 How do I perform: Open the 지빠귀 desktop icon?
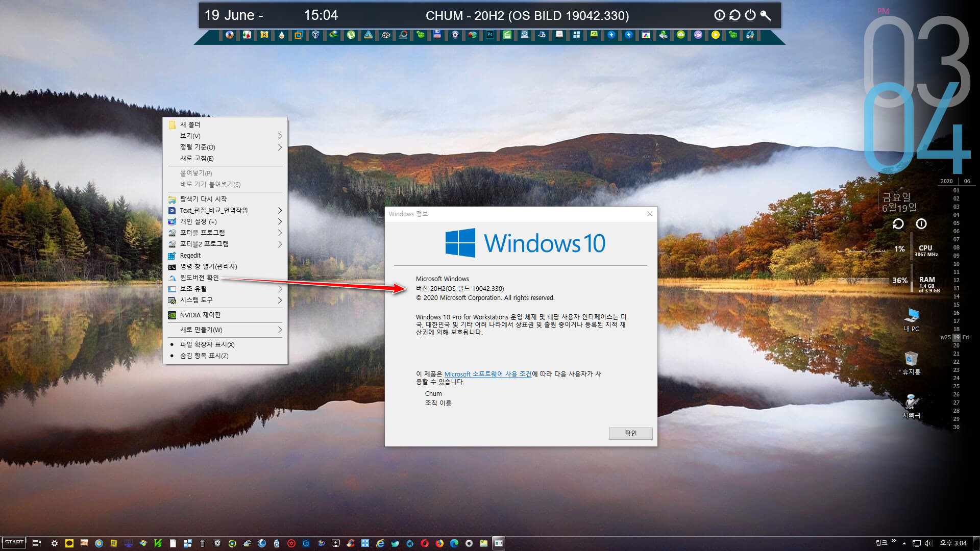coord(911,406)
